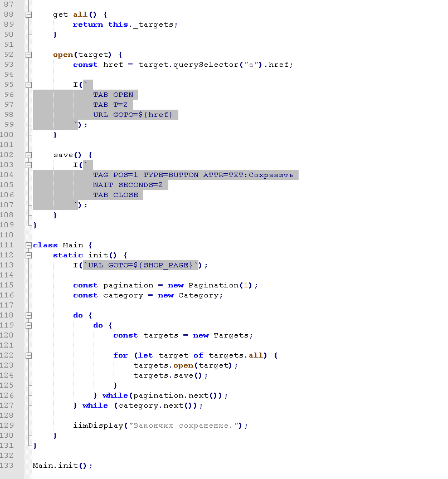Click the 'save() {' method definition
Viewport: 448px width, 479px height.
(x=73, y=155)
